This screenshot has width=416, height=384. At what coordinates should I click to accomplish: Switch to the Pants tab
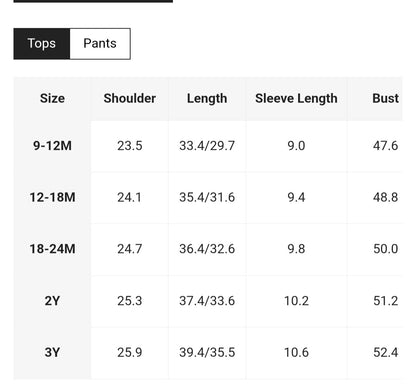100,44
